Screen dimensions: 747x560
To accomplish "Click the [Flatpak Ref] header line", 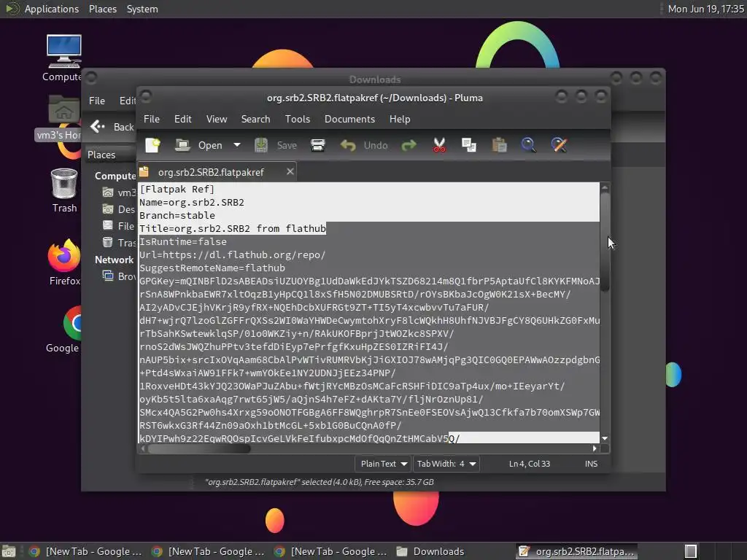I will pyautogui.click(x=177, y=189).
